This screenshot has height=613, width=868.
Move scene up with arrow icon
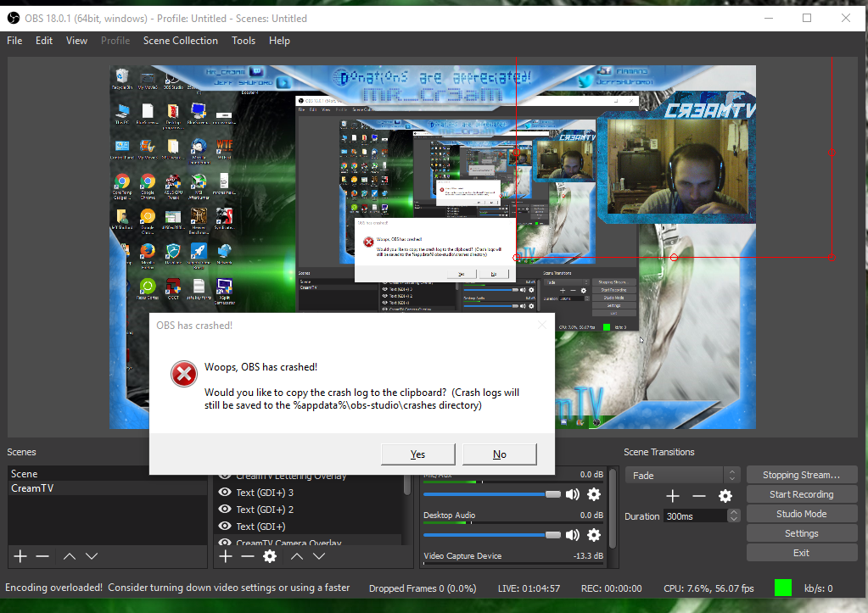point(70,556)
